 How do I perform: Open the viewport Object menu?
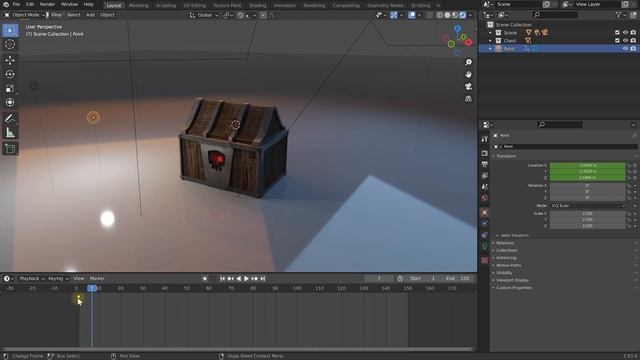tap(107, 15)
